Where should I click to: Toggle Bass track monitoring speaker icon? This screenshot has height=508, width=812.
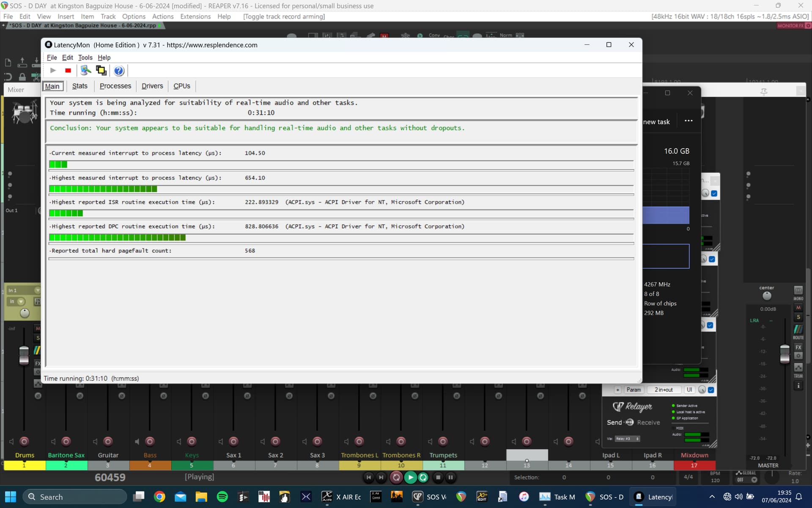[137, 442]
